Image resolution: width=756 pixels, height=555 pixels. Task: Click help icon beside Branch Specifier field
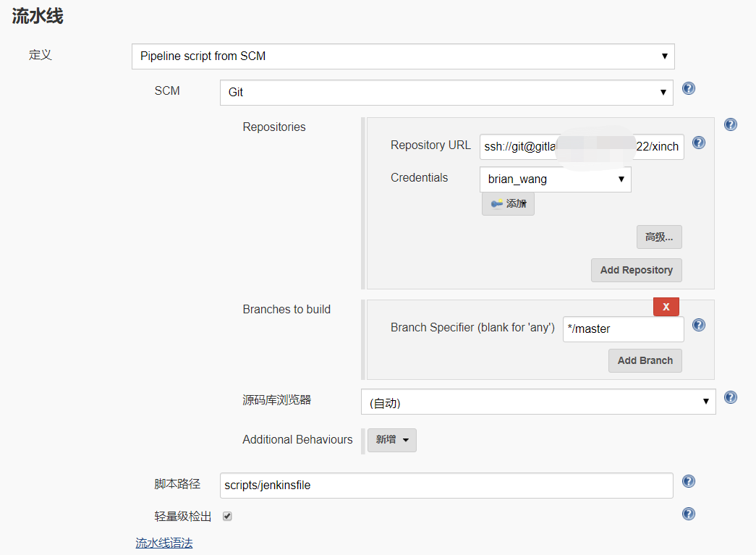click(699, 325)
